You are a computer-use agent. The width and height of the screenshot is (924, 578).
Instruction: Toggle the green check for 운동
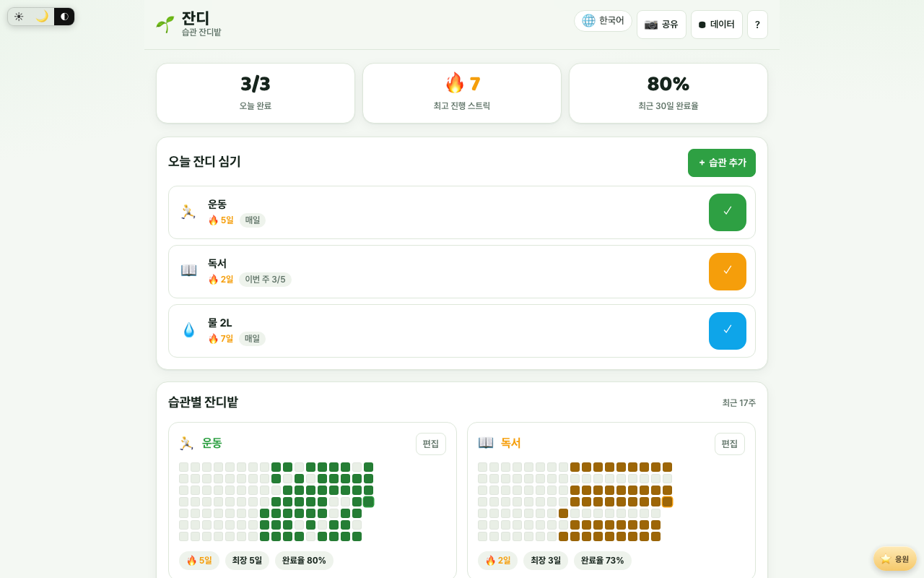728,212
